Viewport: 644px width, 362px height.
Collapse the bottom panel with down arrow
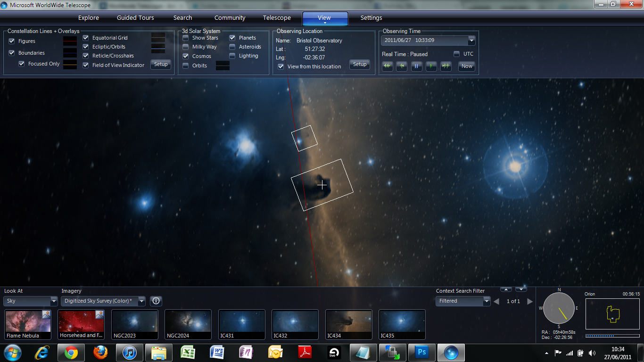coord(521,289)
